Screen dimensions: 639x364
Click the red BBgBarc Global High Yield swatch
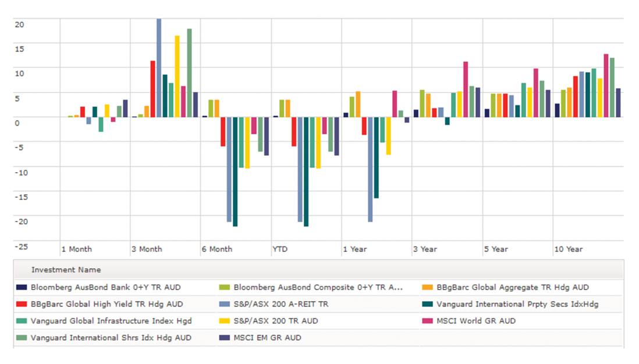click(x=22, y=304)
